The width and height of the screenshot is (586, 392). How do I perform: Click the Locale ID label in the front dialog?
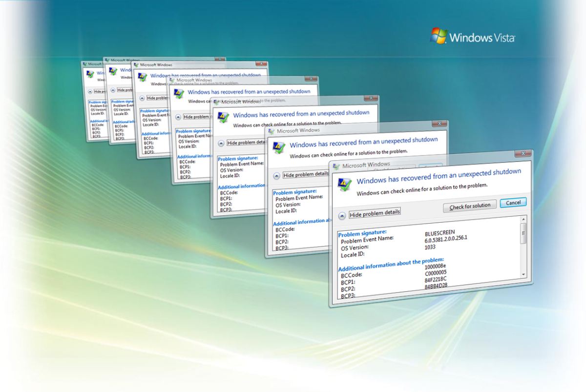(352, 255)
